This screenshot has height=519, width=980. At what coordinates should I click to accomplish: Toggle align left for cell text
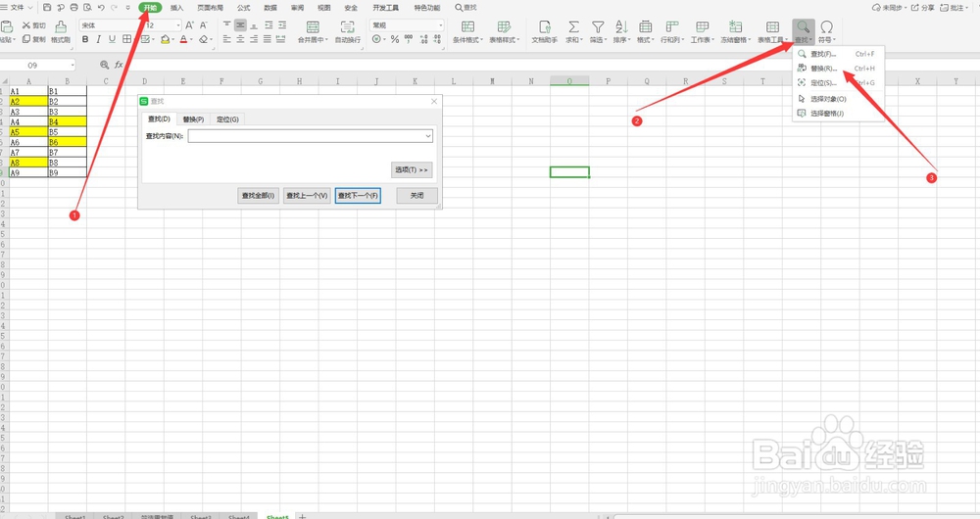pos(227,39)
